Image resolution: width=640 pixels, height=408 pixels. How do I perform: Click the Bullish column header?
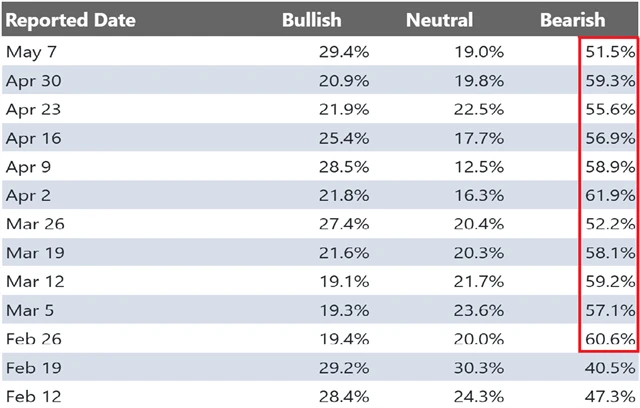pyautogui.click(x=311, y=19)
